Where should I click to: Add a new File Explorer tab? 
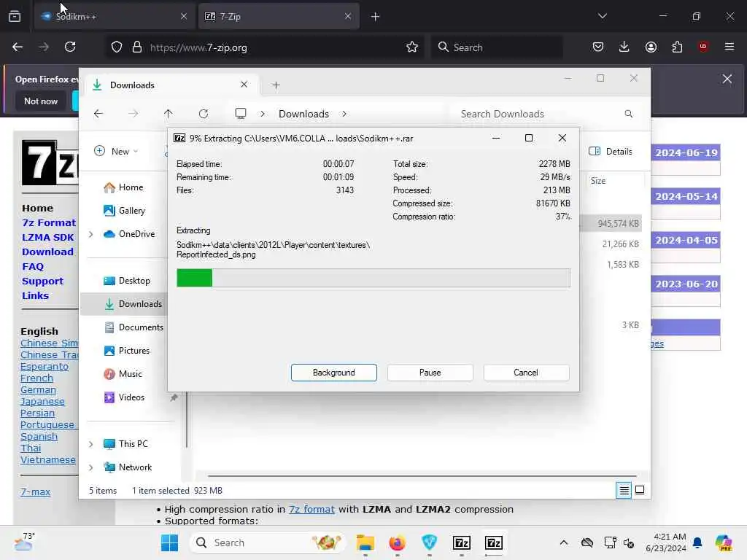coord(276,85)
